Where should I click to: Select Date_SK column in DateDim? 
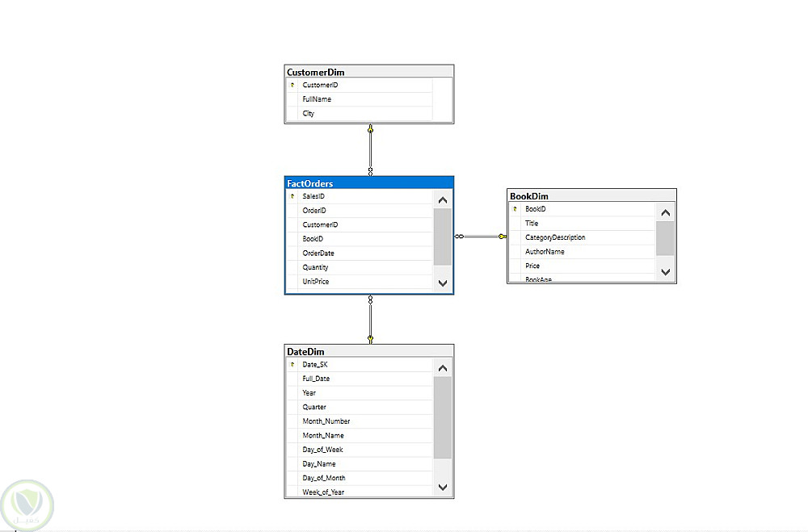coord(360,365)
